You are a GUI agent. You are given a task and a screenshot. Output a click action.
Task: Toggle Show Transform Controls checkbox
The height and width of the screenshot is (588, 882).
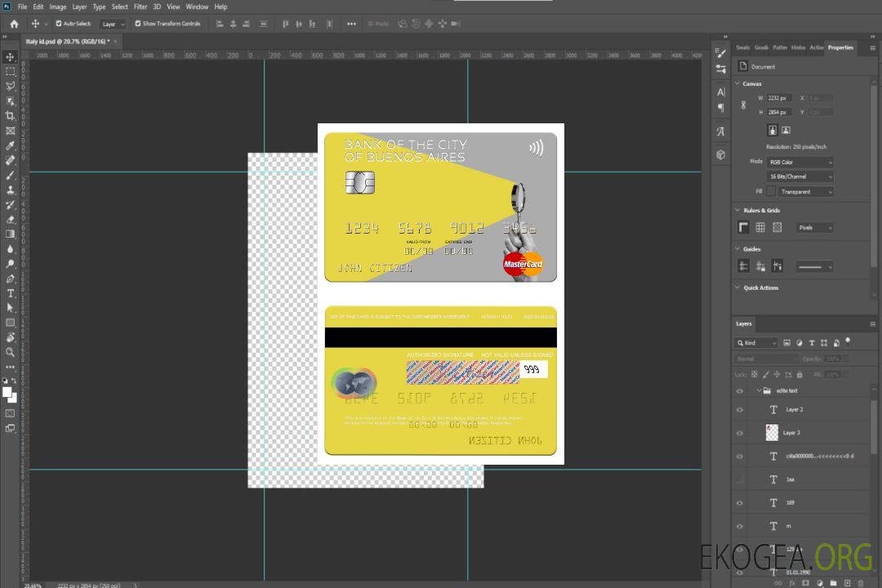pyautogui.click(x=138, y=24)
